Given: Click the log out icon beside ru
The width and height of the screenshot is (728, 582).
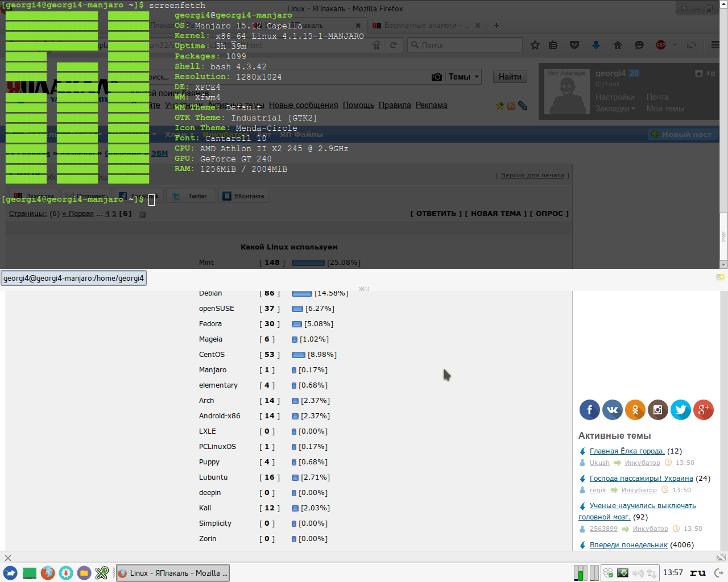Looking at the screenshot, I should click(719, 573).
